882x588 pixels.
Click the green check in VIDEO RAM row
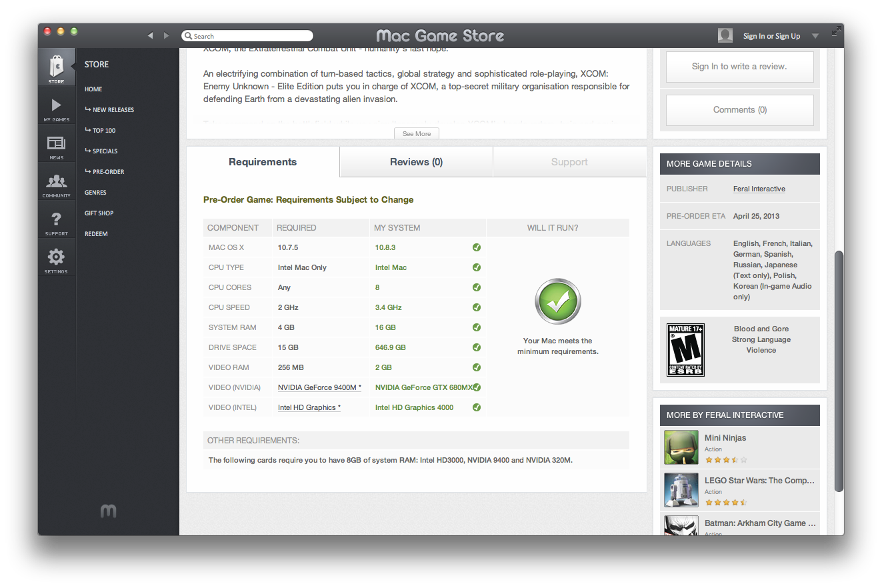tap(477, 367)
